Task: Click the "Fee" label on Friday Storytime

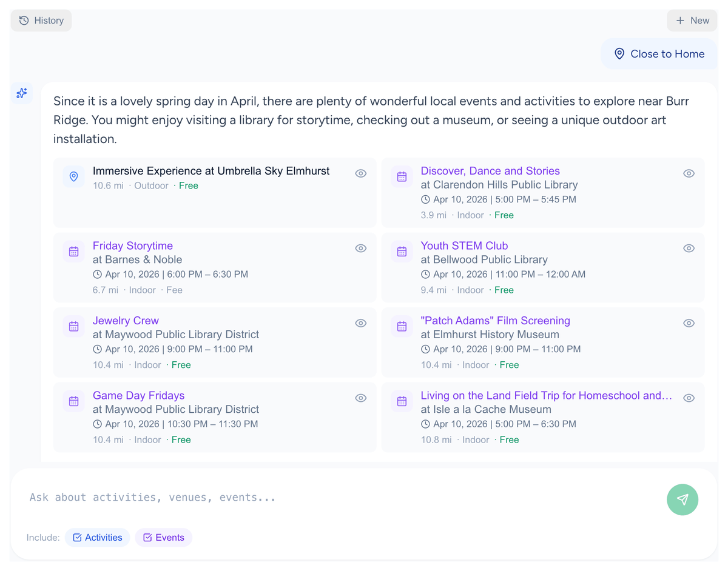Action: click(174, 290)
